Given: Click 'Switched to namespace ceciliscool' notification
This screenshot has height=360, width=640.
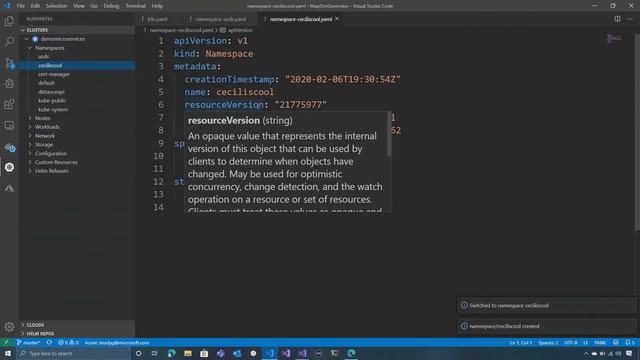Looking at the screenshot, I should [x=547, y=305].
